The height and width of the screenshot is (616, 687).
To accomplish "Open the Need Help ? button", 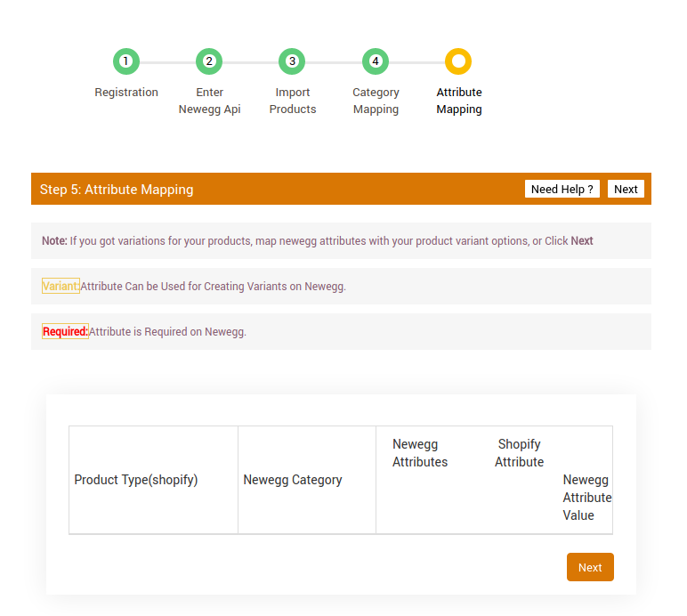I will coord(562,189).
